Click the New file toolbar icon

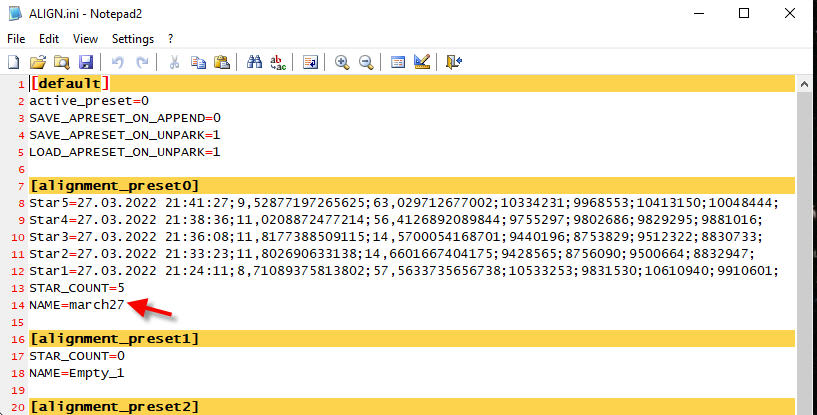click(x=14, y=62)
